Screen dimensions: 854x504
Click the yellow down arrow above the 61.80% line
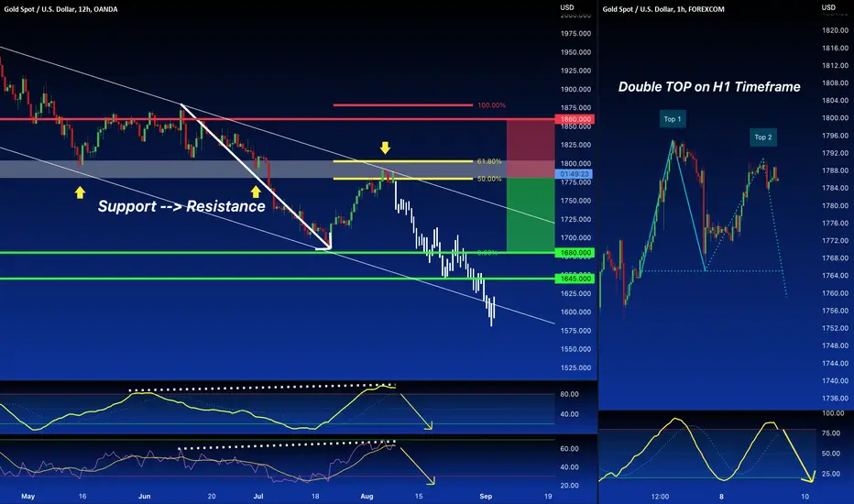(x=385, y=148)
